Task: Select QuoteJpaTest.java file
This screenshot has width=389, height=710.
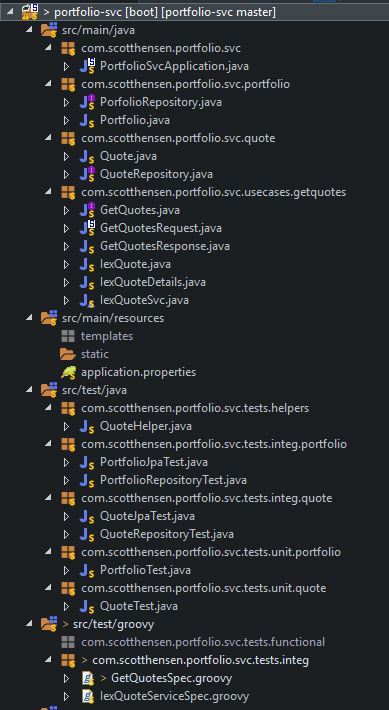Action: (148, 516)
